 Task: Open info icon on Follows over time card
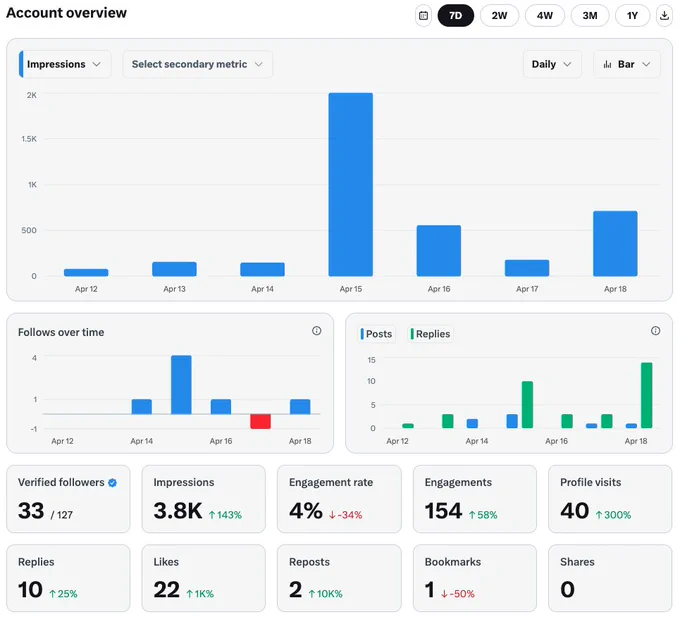(317, 331)
